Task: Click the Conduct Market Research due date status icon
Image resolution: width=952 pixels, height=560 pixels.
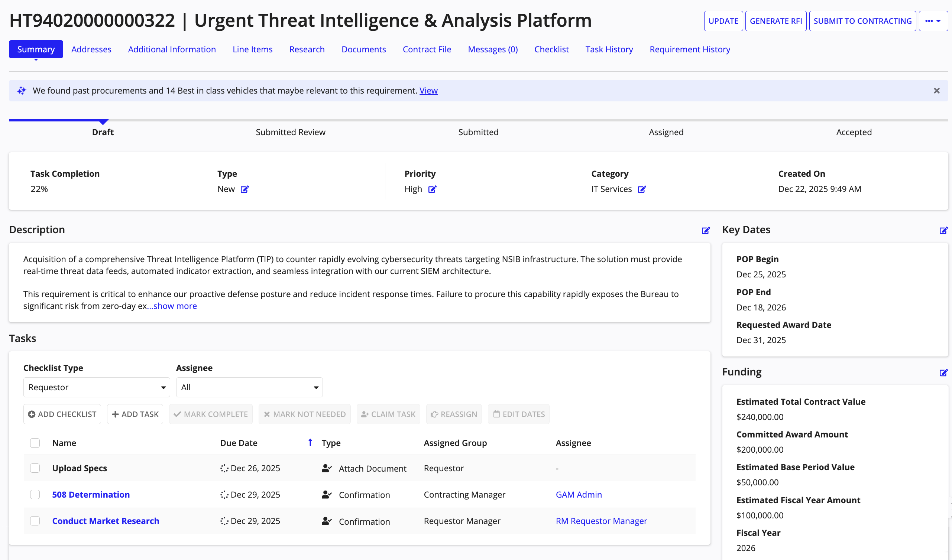Action: point(224,521)
